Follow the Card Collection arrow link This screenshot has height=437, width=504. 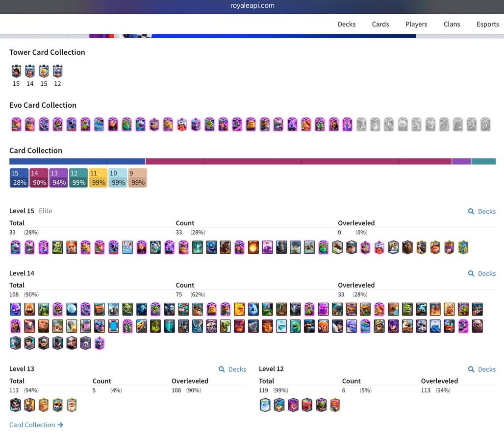[x=36, y=425]
